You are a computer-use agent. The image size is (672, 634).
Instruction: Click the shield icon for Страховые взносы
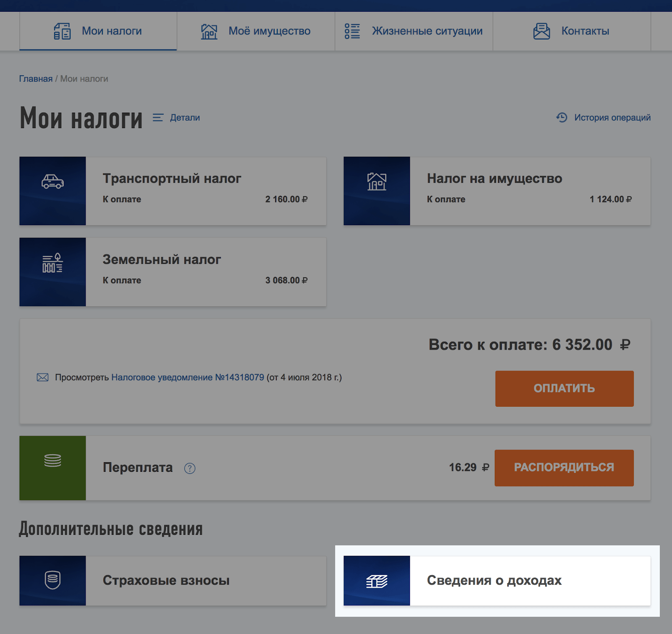52,581
